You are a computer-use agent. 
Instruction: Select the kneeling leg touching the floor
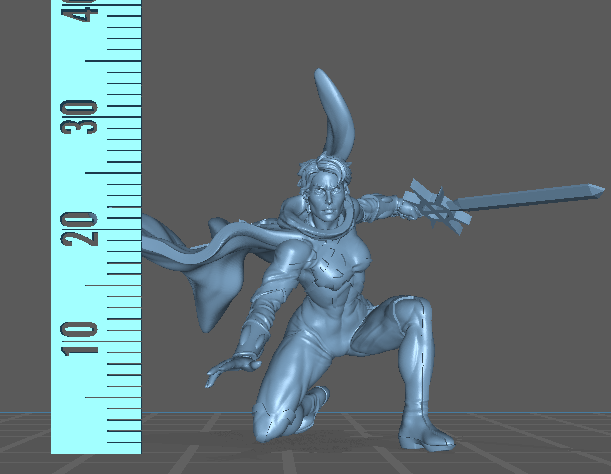point(290,395)
